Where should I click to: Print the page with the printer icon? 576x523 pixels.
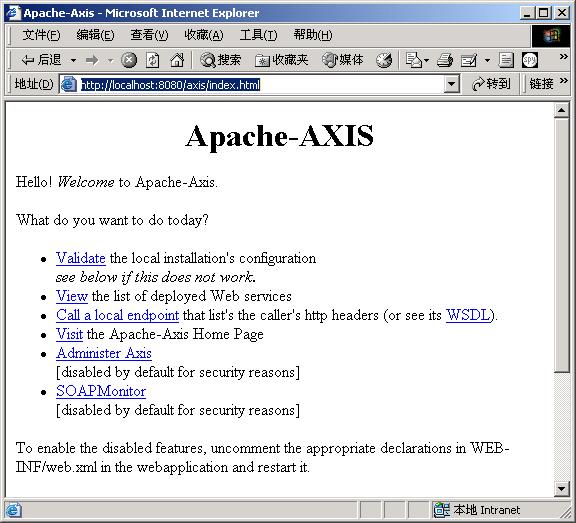click(445, 60)
